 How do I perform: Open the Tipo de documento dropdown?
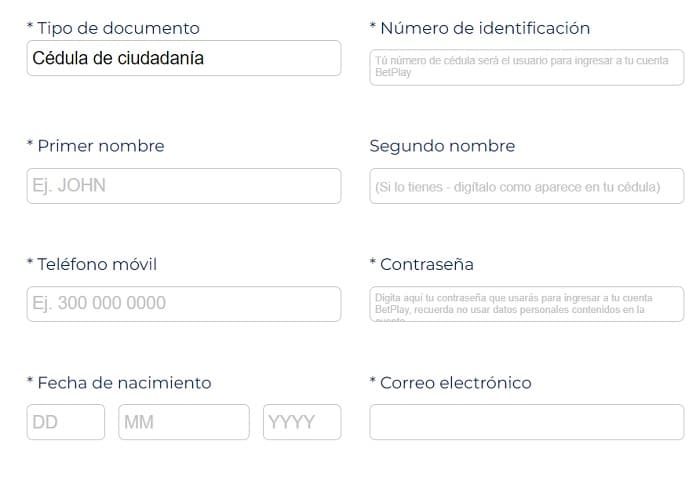point(183,59)
